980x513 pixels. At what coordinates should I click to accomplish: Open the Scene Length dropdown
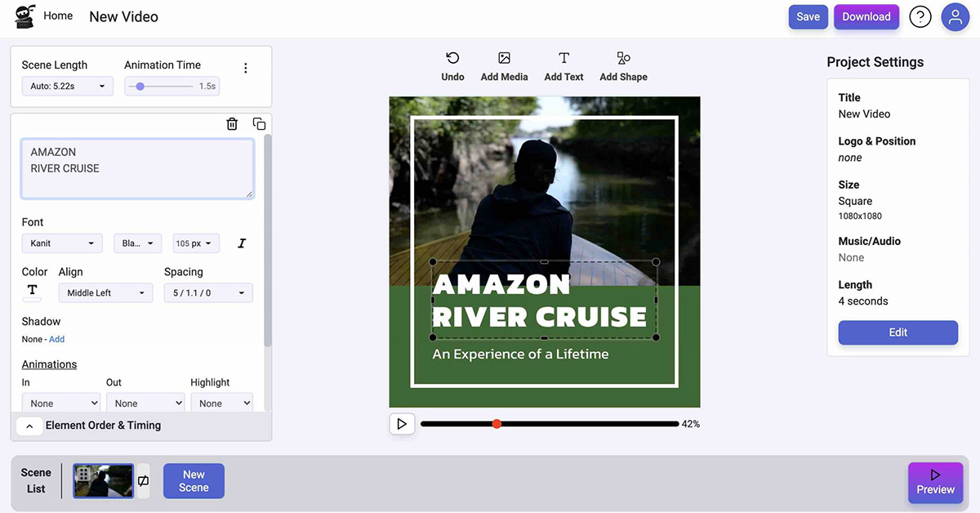68,86
